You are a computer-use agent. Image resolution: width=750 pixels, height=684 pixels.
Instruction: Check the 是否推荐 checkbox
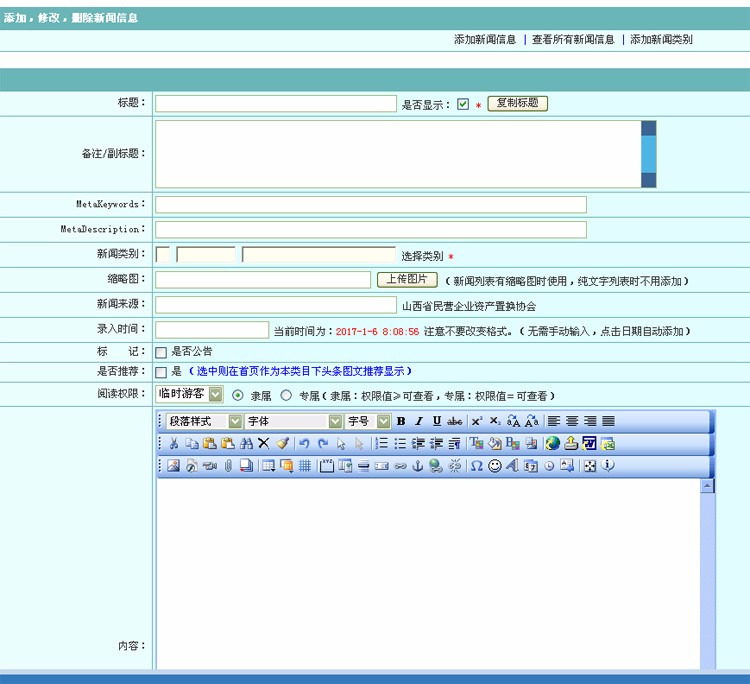pyautogui.click(x=161, y=372)
